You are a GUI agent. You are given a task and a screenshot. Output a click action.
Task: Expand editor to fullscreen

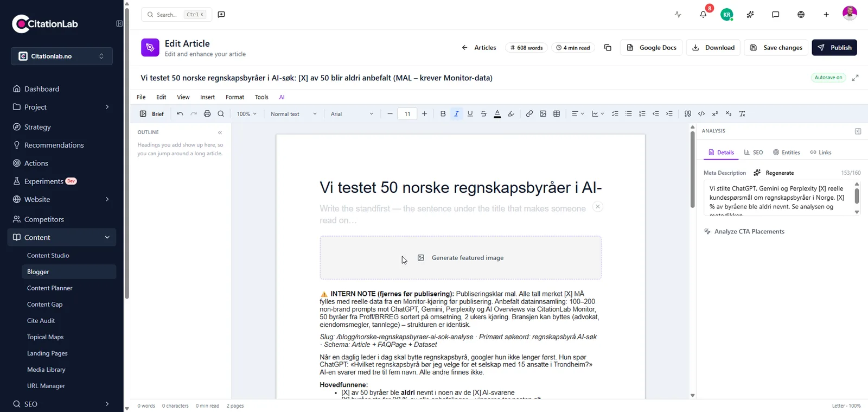[856, 78]
